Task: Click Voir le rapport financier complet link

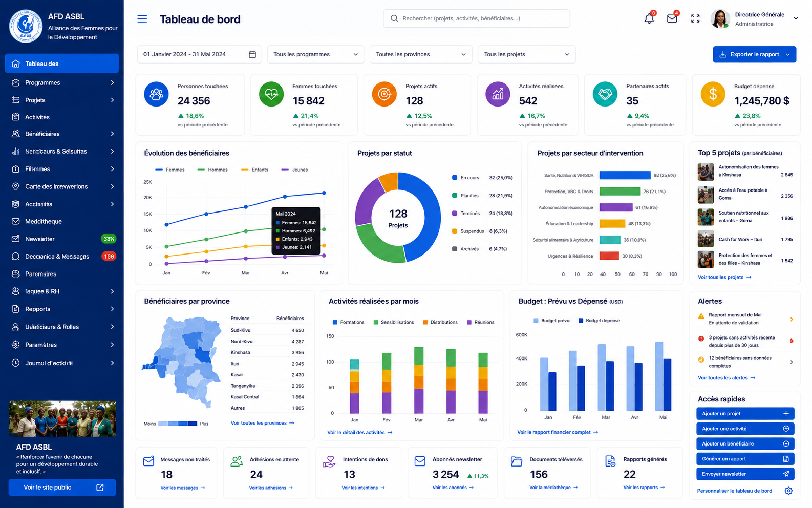Action: pos(558,432)
